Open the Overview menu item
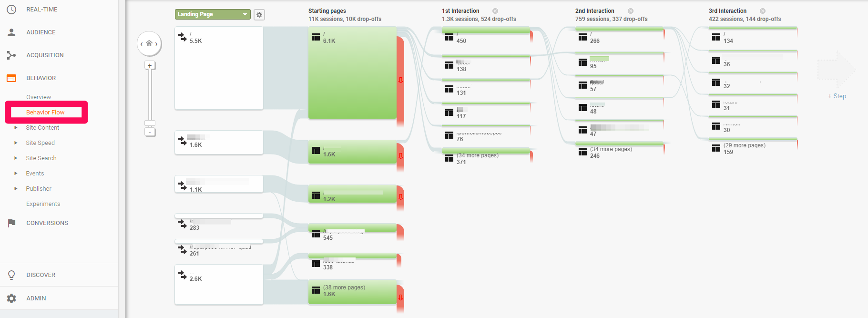 click(x=38, y=97)
